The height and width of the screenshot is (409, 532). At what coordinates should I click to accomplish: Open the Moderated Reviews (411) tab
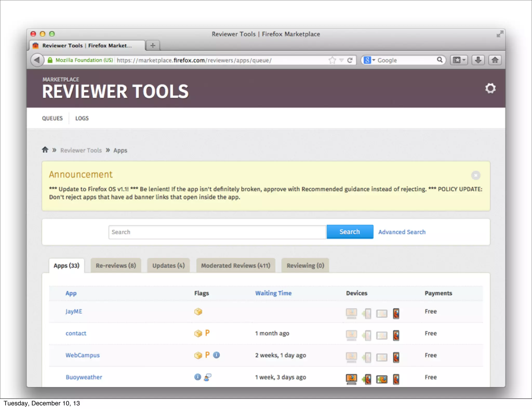click(236, 265)
